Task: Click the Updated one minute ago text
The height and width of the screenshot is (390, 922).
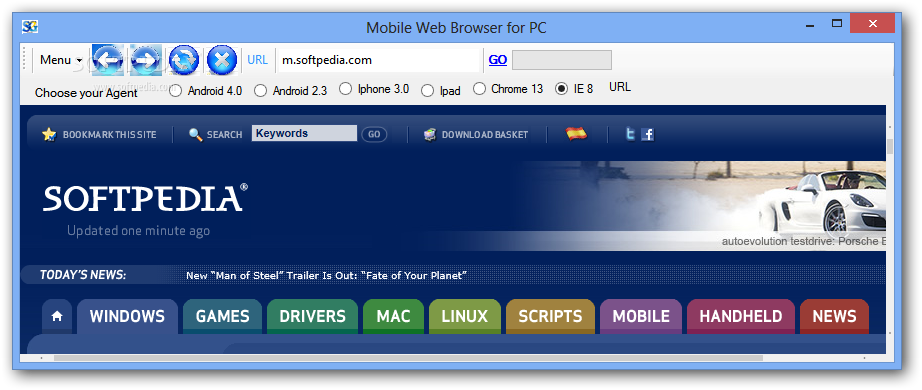Action: tap(138, 231)
